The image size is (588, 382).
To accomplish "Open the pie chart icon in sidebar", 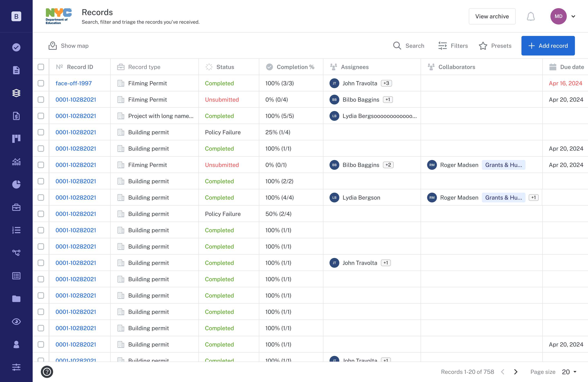I will click(x=16, y=184).
